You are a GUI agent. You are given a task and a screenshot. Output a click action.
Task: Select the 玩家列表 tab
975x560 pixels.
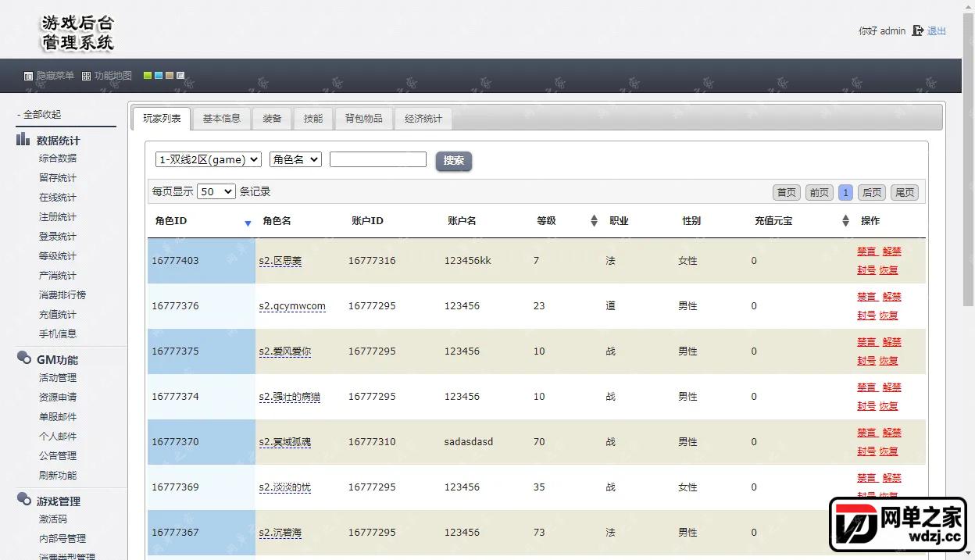pyautogui.click(x=162, y=119)
